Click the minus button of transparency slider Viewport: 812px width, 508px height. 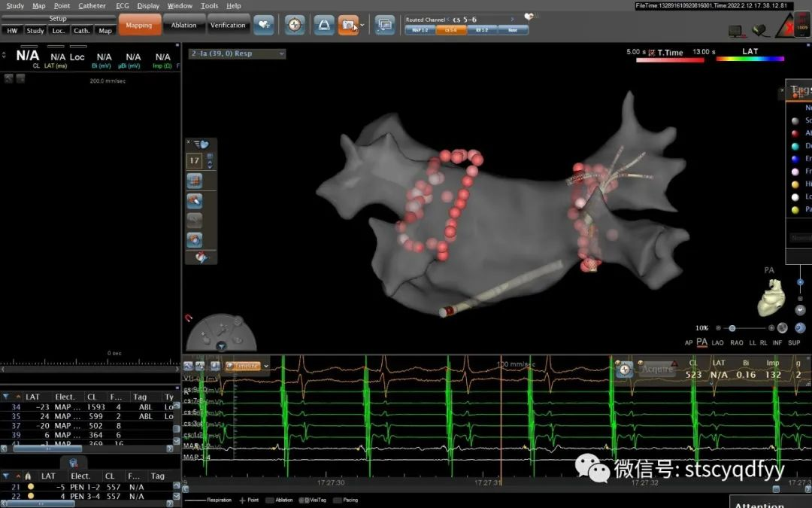click(x=718, y=328)
